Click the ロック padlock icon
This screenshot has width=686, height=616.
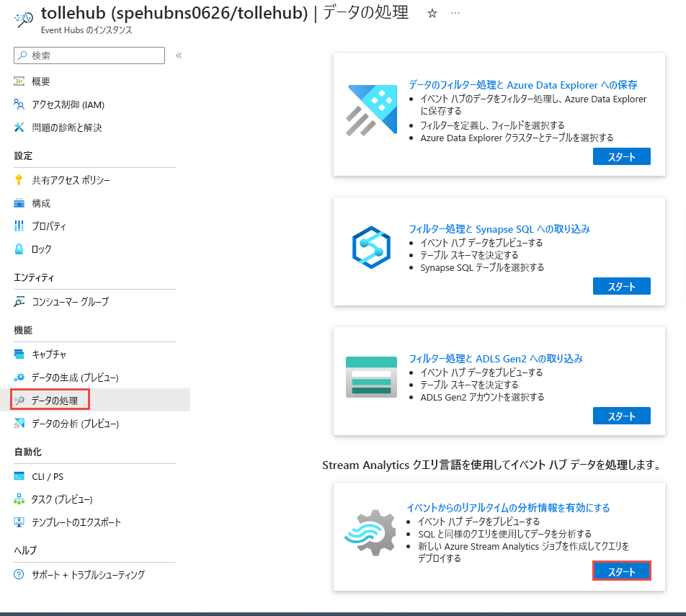pos(19,249)
